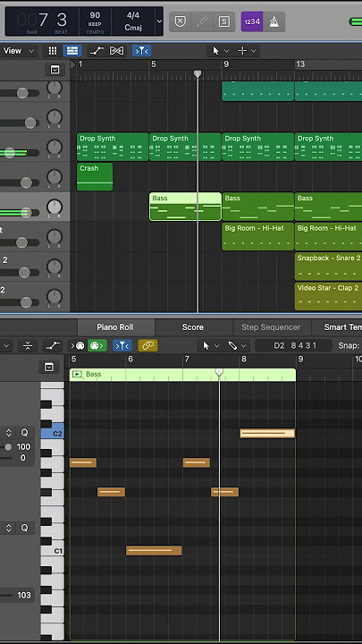This screenshot has width=362, height=644.
Task: Open the pencil tool menu in piano roll
Action: 237,346
